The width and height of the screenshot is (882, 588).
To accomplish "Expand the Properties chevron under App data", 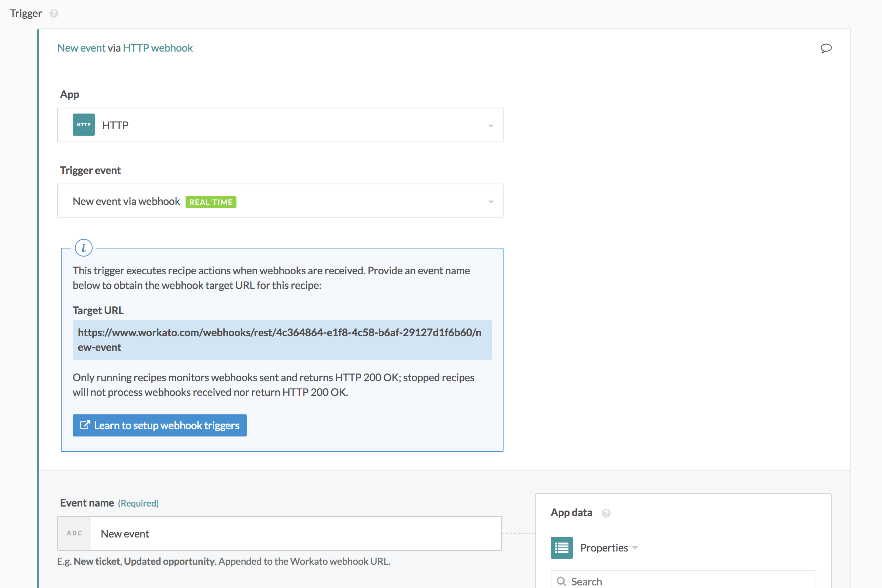I will (635, 547).
